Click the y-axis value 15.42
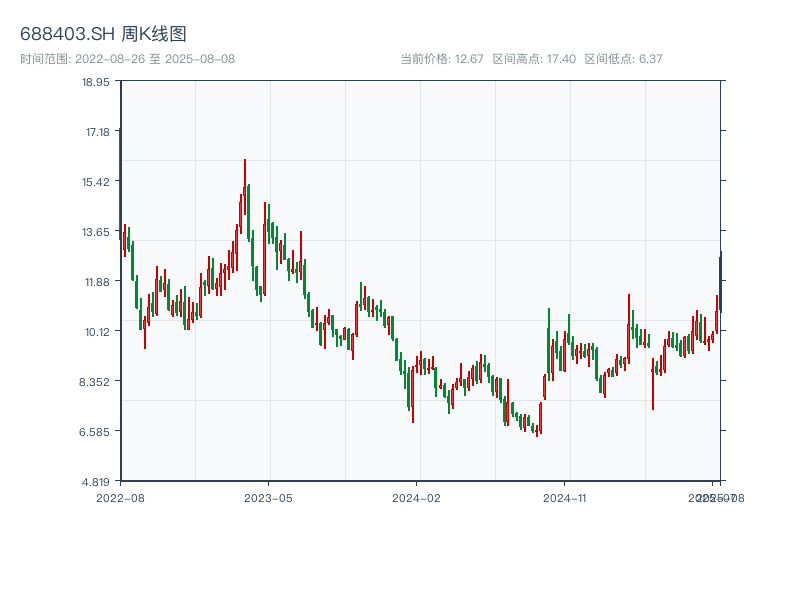This screenshot has width=800, height=600. point(95,182)
